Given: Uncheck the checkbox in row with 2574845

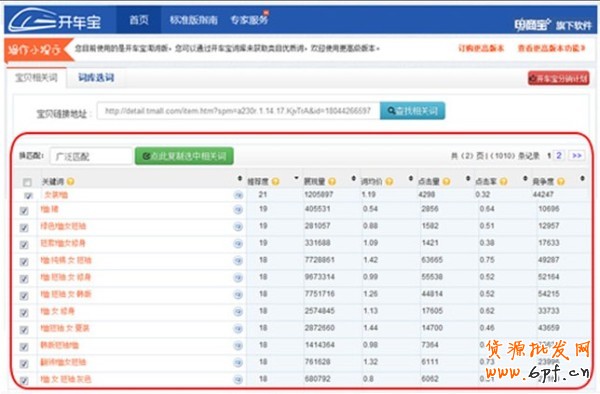Looking at the screenshot, I should coord(24,313).
